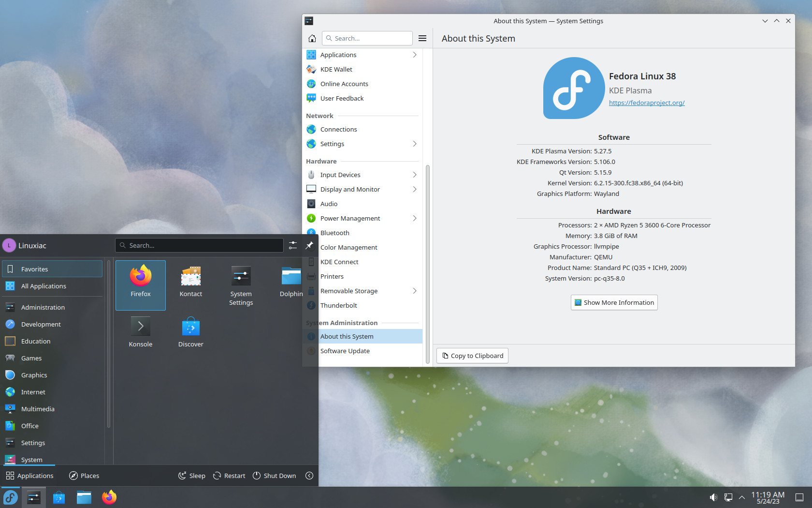Launch Konsole terminal from favorites
Screen dimensions: 812x508
(141, 332)
